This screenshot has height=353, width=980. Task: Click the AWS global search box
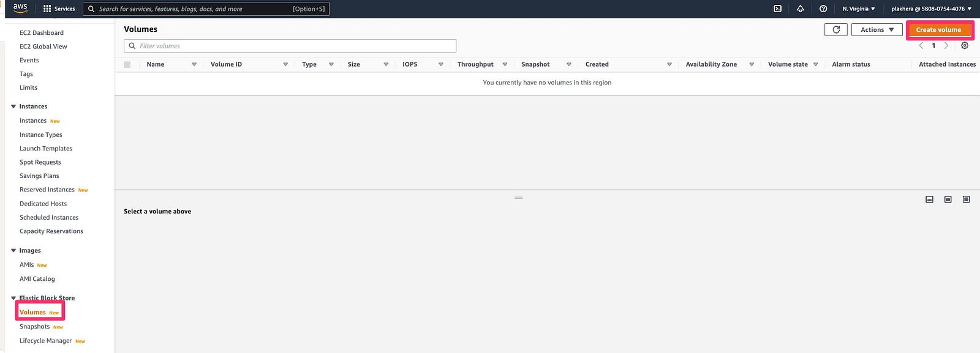[206, 9]
